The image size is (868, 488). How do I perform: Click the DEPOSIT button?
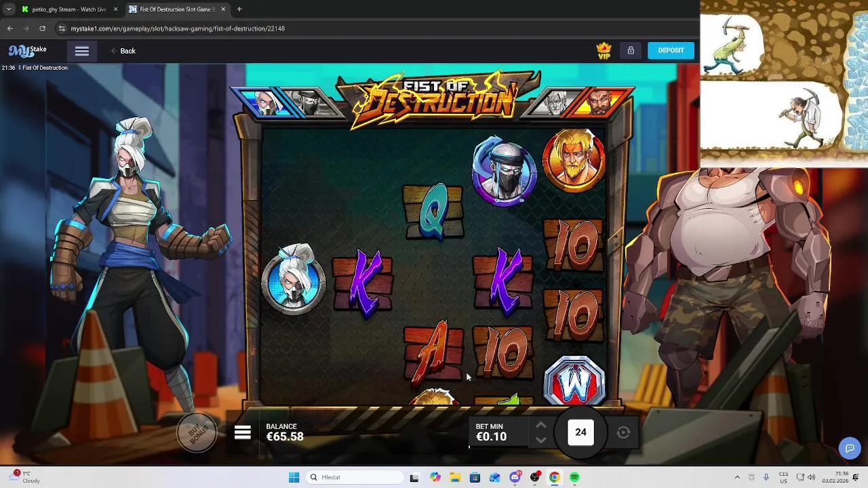click(671, 50)
